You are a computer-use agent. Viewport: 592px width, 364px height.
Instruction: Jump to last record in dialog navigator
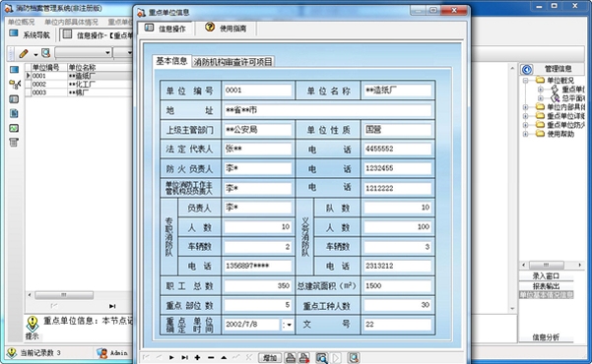point(184,357)
